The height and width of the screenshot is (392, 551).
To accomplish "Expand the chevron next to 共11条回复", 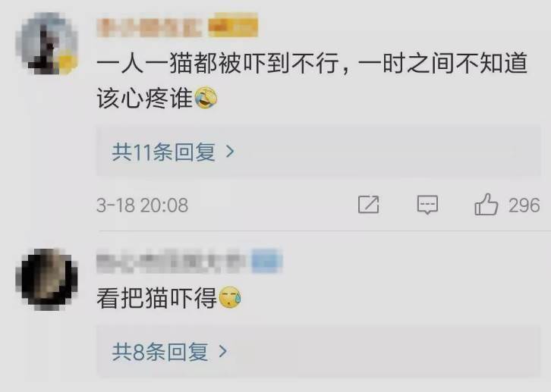I will [230, 152].
